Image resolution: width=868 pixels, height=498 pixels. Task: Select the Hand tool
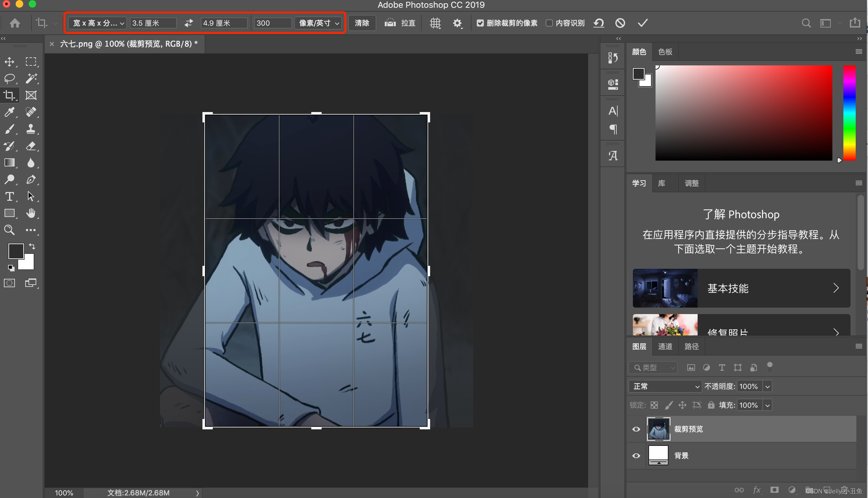[31, 213]
